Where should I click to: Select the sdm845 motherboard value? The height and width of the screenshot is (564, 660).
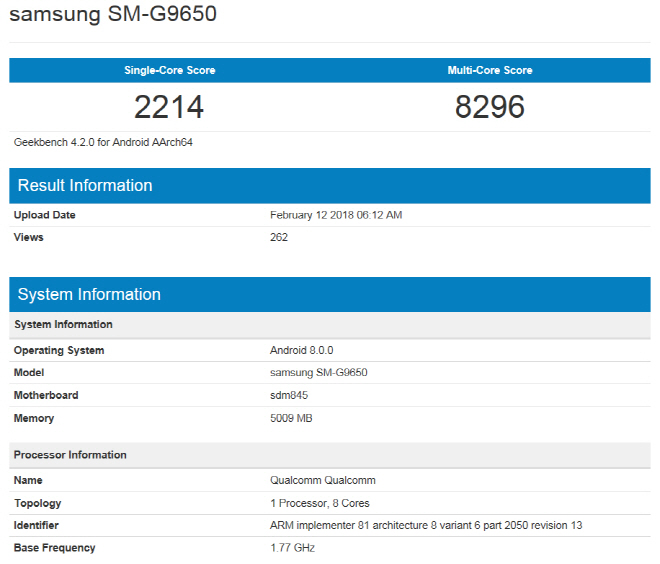click(x=289, y=396)
